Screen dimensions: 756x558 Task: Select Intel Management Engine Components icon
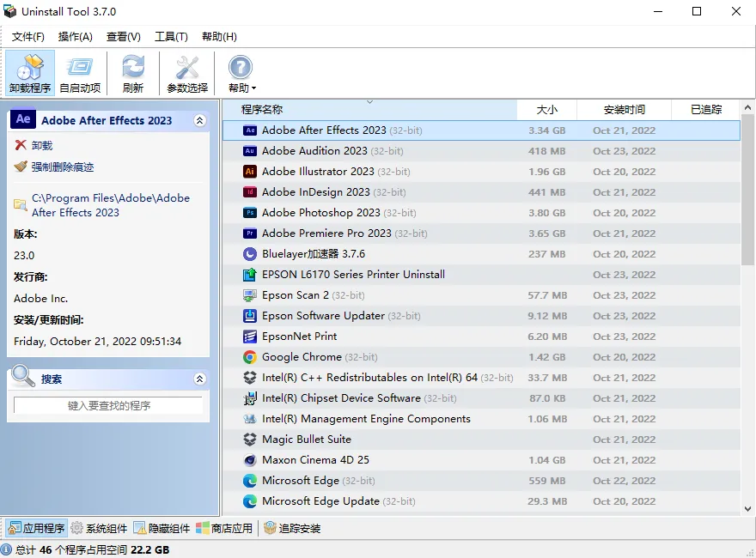pos(250,419)
